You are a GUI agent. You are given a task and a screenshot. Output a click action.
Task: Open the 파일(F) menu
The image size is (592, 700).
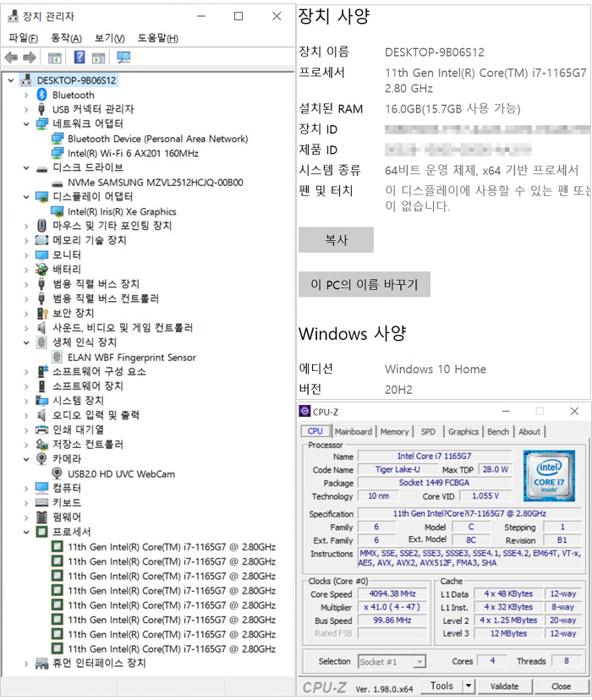23,38
